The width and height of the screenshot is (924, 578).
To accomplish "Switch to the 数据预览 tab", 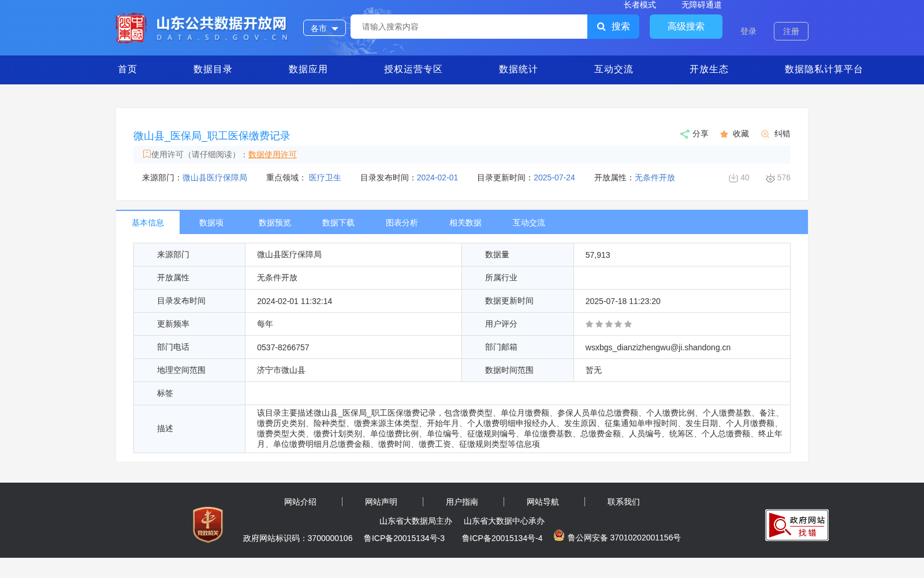I will (275, 223).
